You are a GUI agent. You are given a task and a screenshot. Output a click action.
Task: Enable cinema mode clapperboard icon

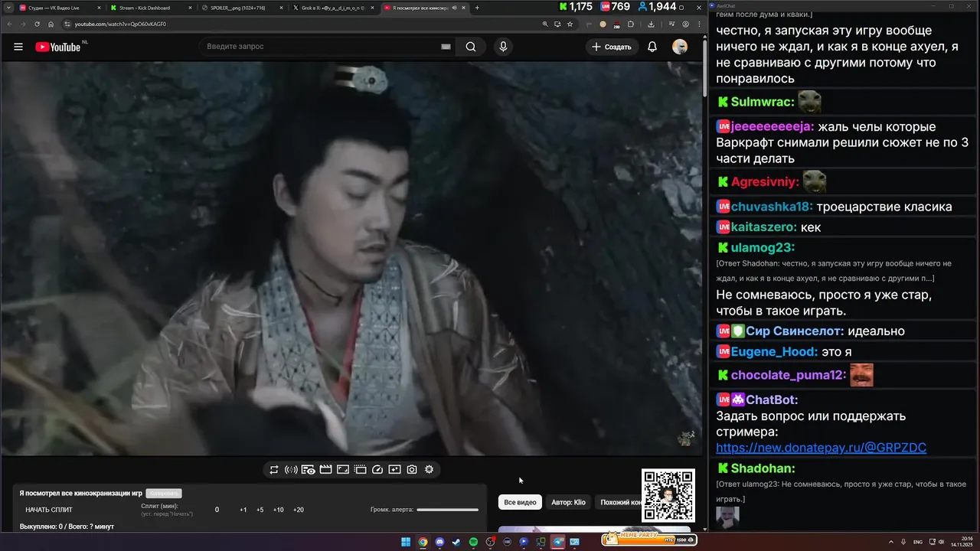pos(325,469)
